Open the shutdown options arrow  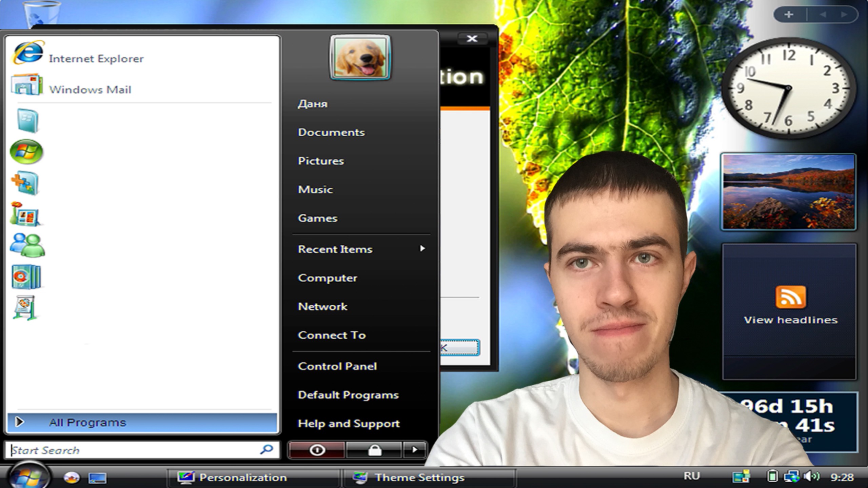[x=414, y=450]
